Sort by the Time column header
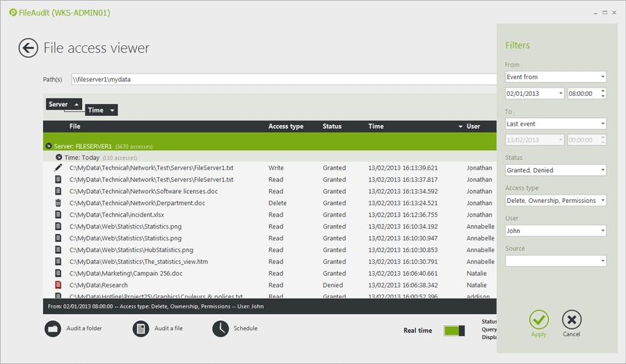This screenshot has height=364, width=626. (x=376, y=126)
